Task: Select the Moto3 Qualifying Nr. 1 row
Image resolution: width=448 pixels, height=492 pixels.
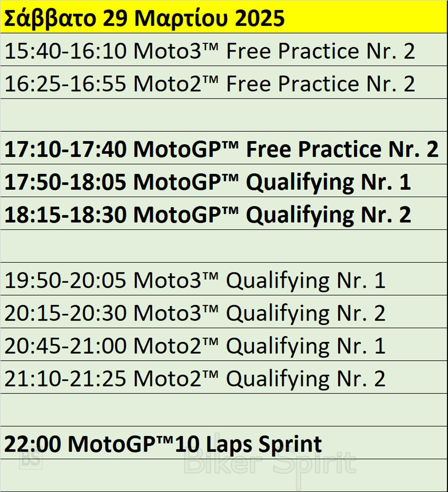Action: click(x=195, y=281)
